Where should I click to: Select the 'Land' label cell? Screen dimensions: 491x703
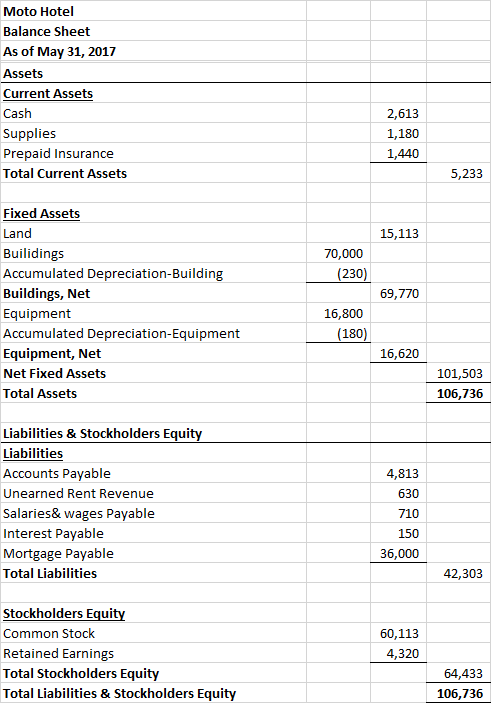click(x=17, y=234)
